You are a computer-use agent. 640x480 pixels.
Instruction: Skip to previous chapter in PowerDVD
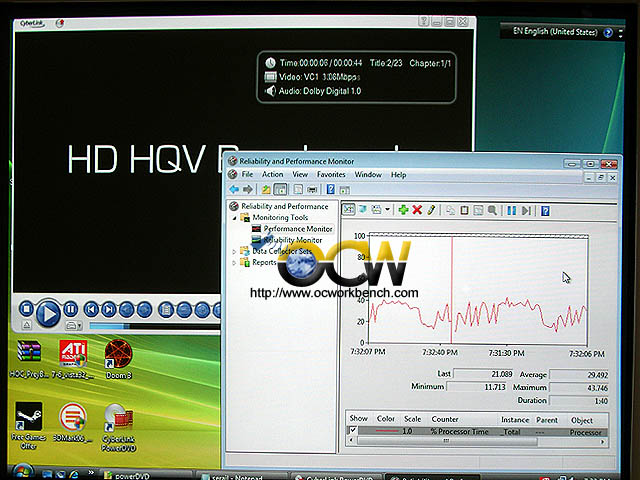(91, 310)
